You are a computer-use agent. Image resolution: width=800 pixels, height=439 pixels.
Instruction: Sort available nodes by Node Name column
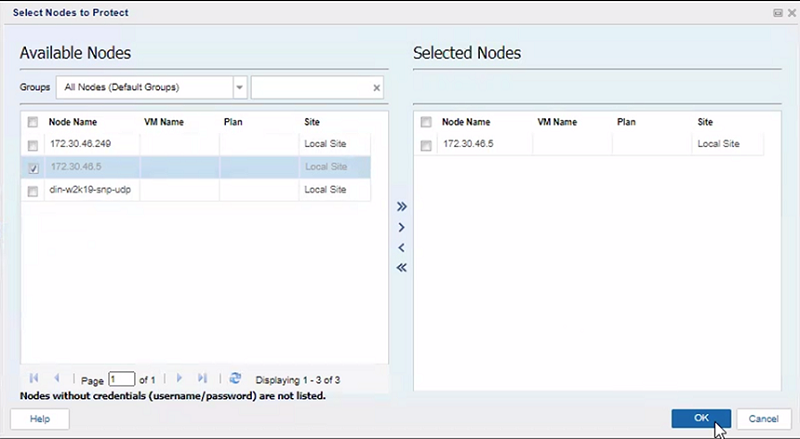point(72,122)
